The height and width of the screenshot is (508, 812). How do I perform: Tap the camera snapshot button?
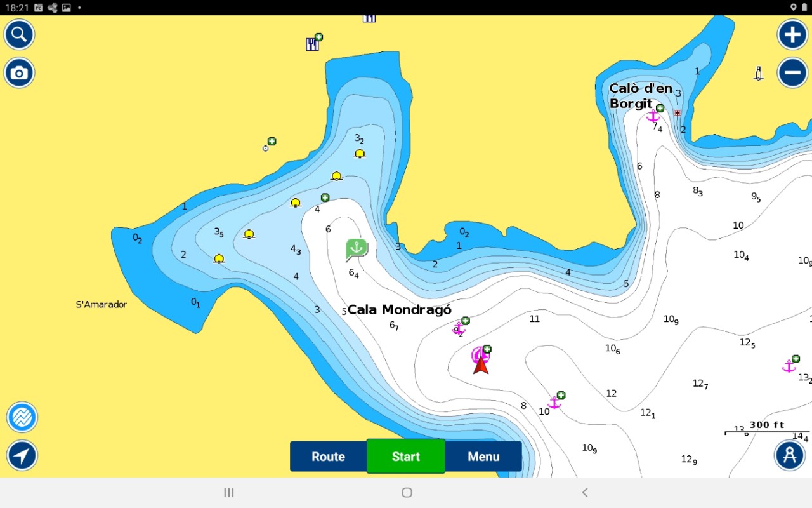(19, 73)
